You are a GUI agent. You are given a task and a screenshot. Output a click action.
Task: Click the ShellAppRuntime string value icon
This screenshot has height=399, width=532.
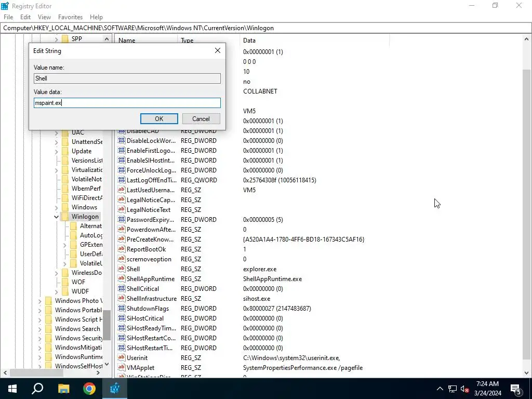click(122, 278)
